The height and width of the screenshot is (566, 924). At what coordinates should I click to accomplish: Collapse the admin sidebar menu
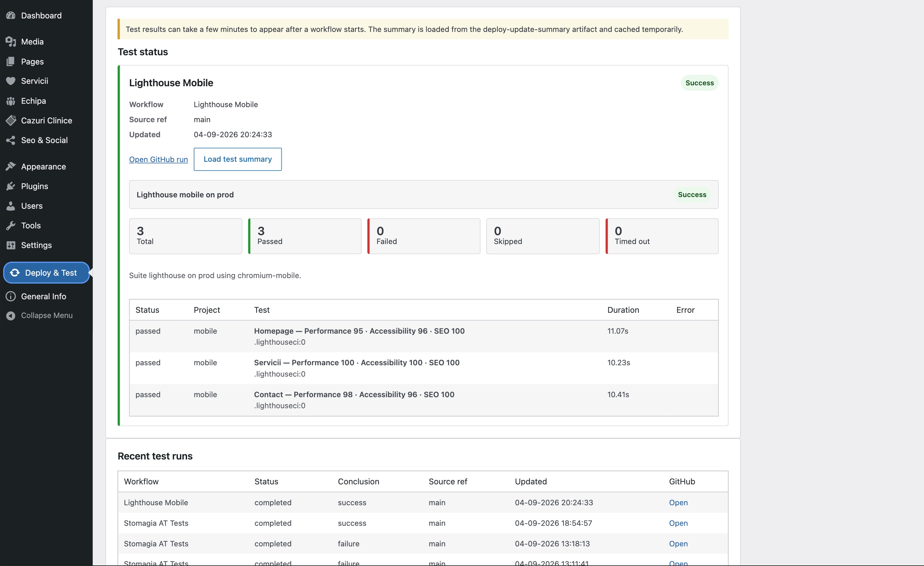pos(46,316)
